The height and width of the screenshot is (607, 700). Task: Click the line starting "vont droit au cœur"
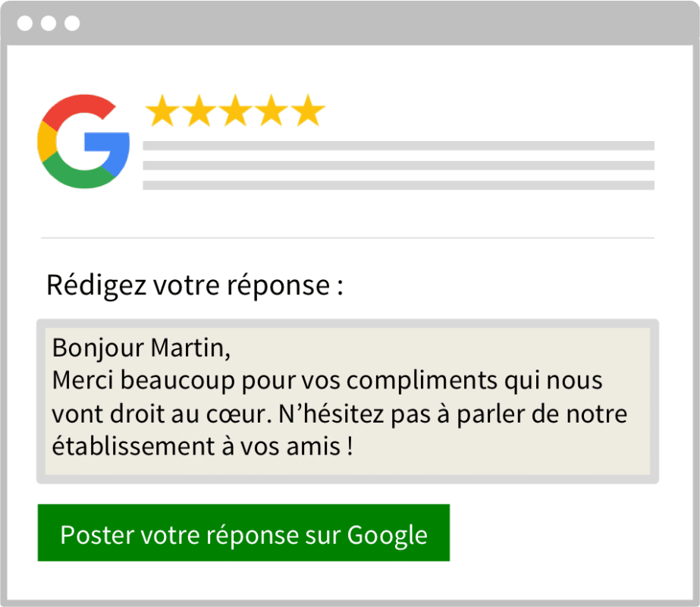pyautogui.click(x=340, y=414)
